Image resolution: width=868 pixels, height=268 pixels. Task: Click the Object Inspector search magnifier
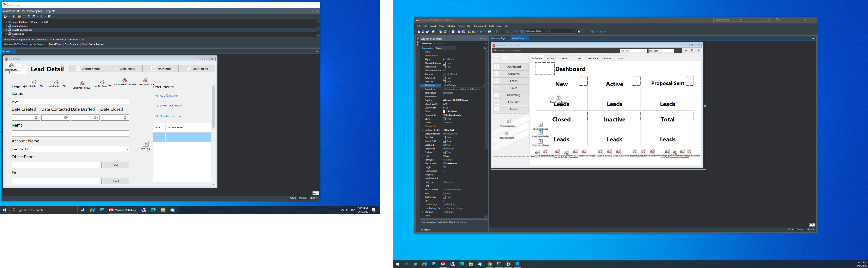click(485, 48)
